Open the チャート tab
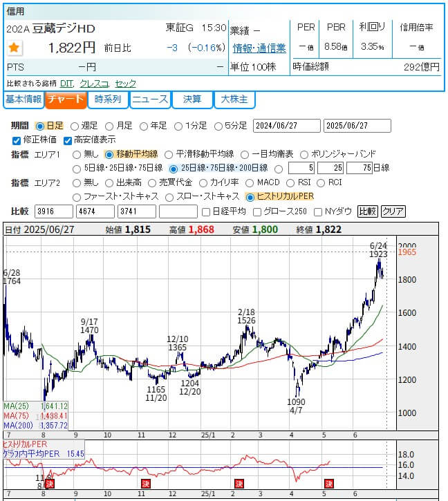 tap(66, 100)
